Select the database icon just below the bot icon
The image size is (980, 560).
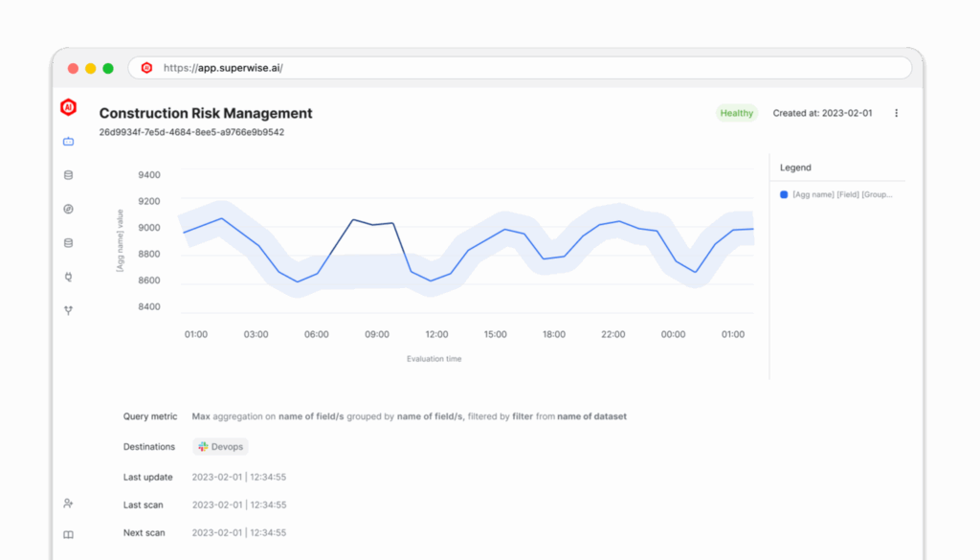[68, 175]
